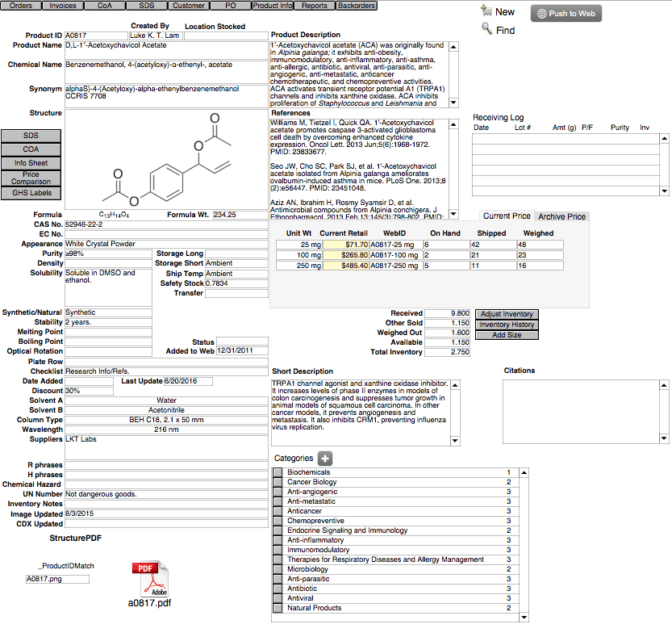Viewport: 672px width, 637px height.
Task: Click the Find magnifier icon
Action: [x=486, y=29]
